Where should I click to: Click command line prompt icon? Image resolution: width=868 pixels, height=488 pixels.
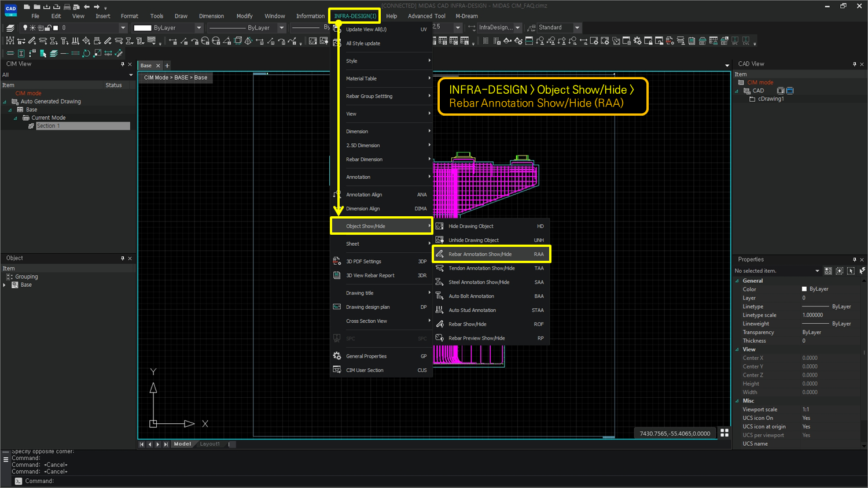19,481
